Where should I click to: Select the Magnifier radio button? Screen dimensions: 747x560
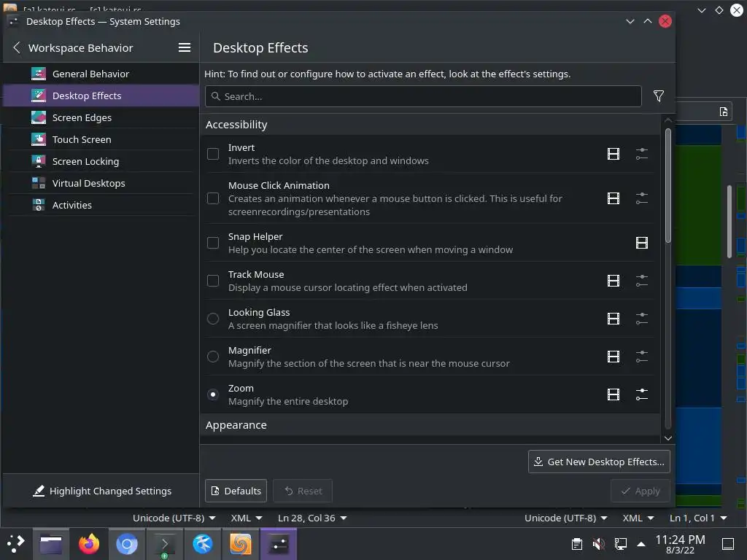click(x=213, y=357)
